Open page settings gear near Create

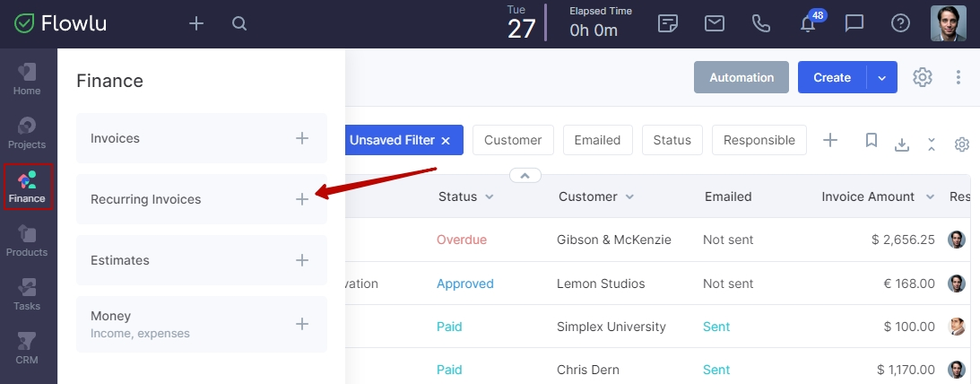click(x=923, y=77)
